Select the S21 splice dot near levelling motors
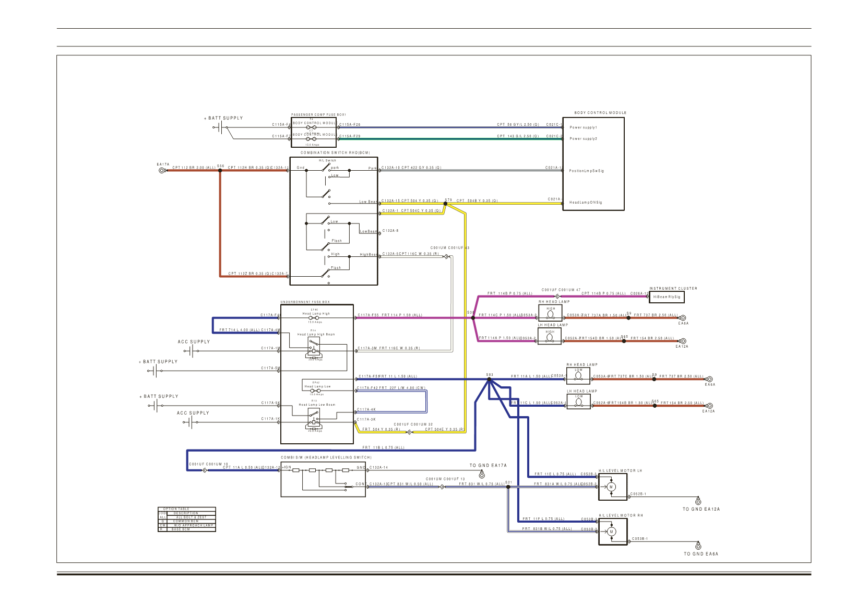This screenshot has width=868, height=614. pos(507,487)
